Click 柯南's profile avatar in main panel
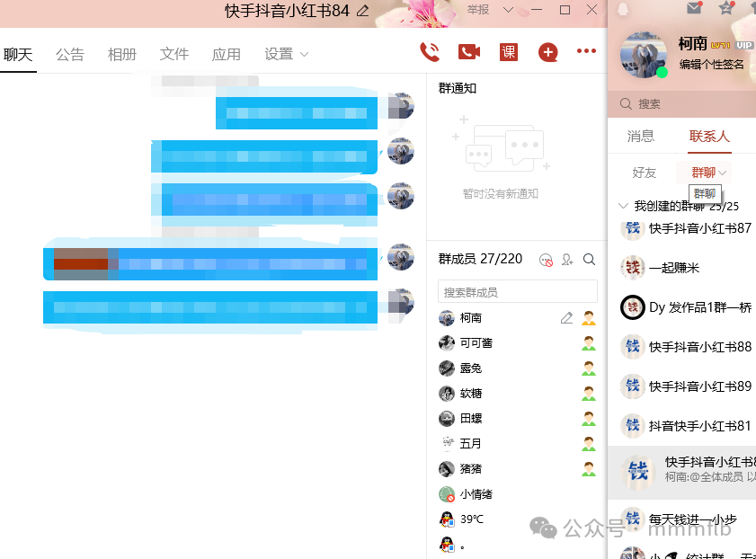 point(643,55)
